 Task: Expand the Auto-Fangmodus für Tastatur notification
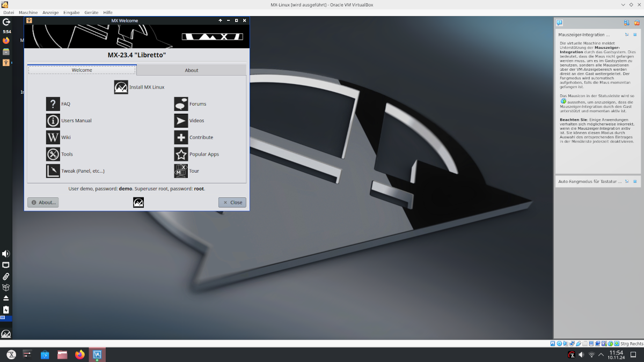point(590,181)
